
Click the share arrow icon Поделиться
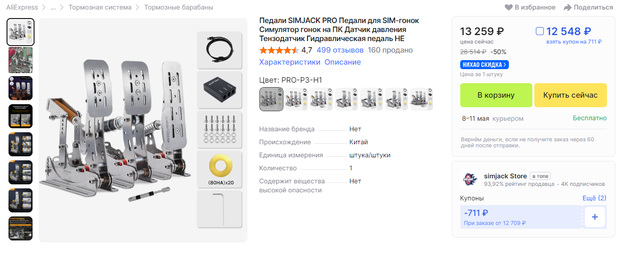tap(567, 8)
